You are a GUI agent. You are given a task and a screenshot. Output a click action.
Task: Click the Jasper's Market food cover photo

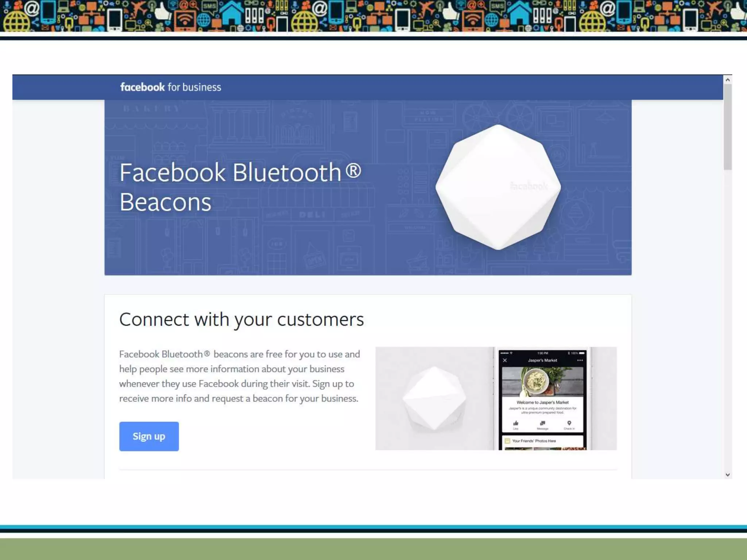click(x=542, y=381)
